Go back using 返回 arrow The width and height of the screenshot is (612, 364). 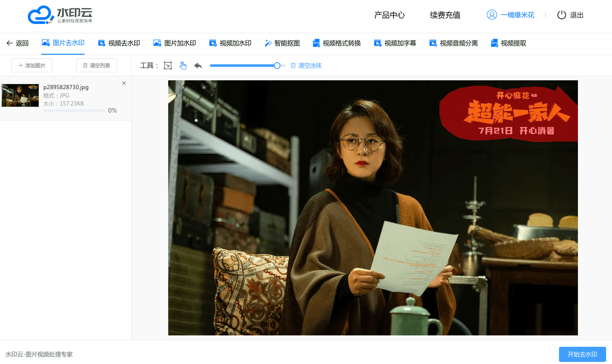[18, 43]
